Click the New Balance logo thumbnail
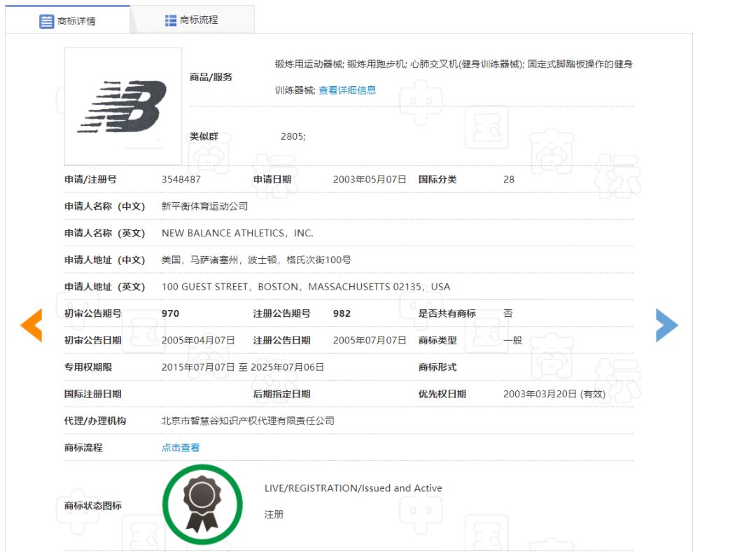 (123, 106)
